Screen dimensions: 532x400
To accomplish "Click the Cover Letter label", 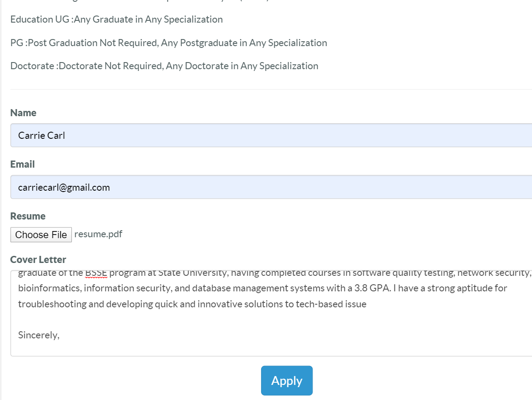I will tap(38, 259).
